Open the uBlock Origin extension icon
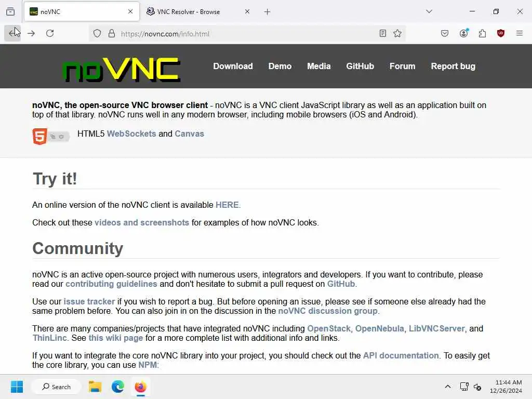The height and width of the screenshot is (399, 532). 500,33
